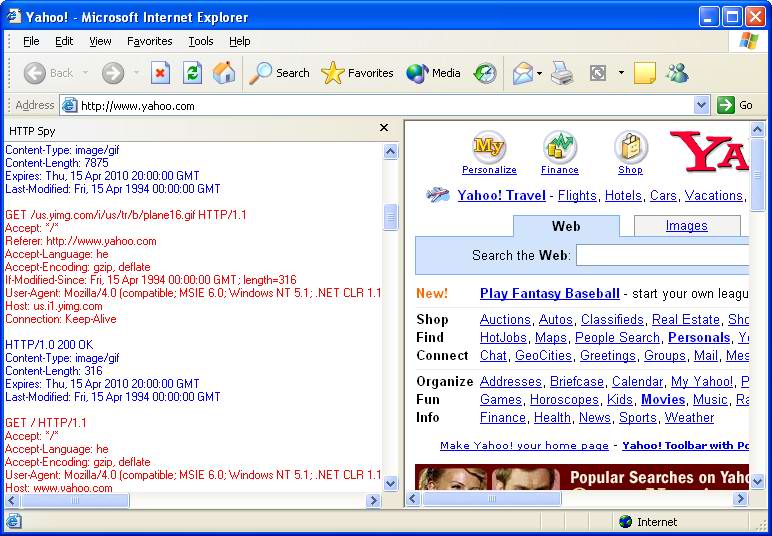Image resolution: width=772 pixels, height=536 pixels.
Task: Click HTTP Spy scroll up arrow
Action: click(390, 151)
